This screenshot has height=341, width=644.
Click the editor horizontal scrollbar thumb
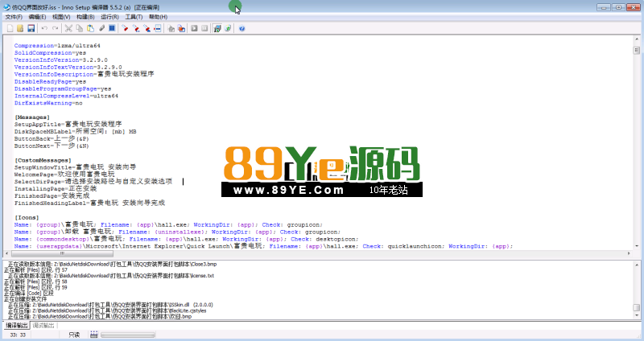click(63, 253)
